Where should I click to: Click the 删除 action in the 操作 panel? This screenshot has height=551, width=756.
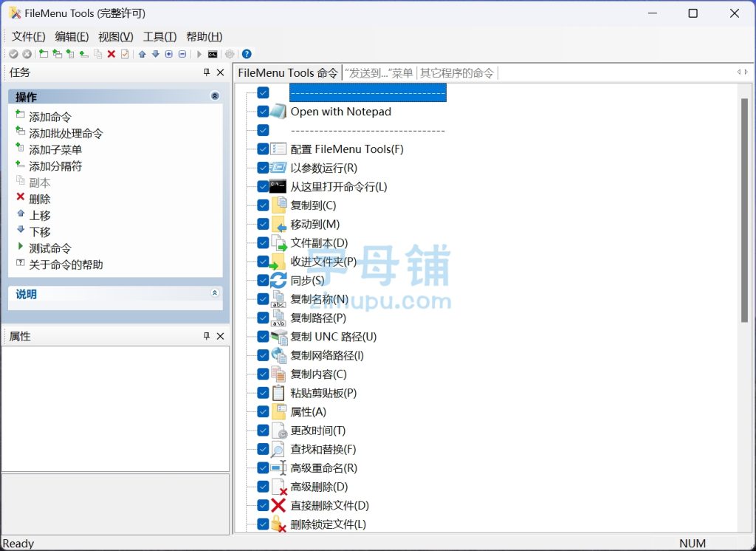pos(40,199)
